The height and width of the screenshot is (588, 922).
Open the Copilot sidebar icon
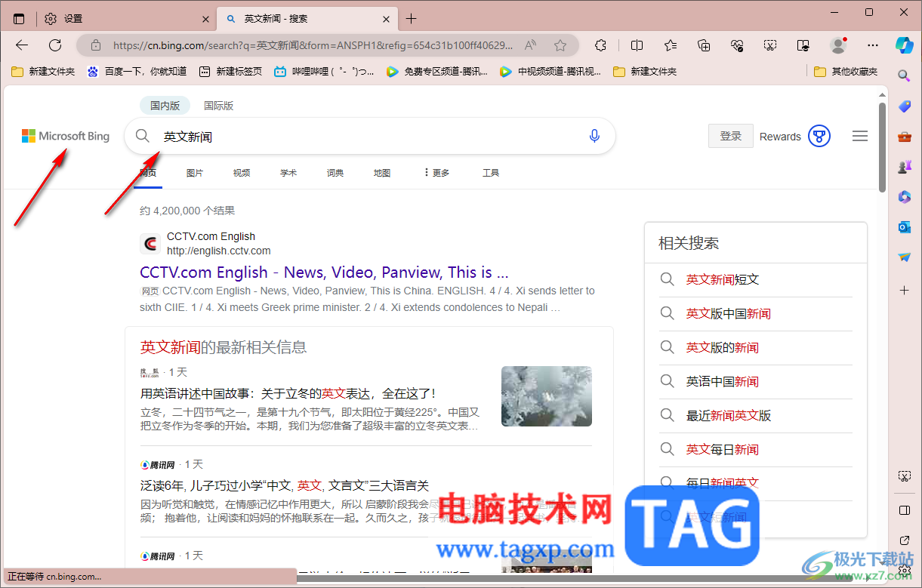[x=905, y=45]
